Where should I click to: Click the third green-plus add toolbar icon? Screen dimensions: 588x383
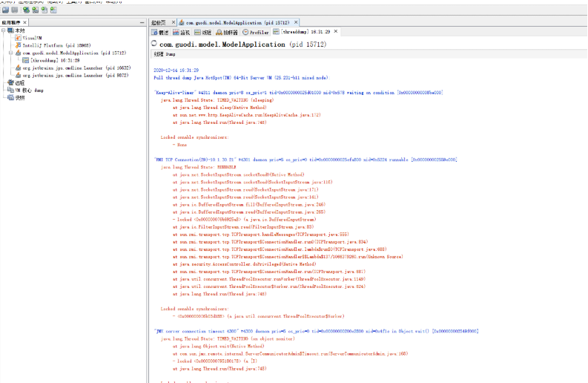(x=44, y=10)
